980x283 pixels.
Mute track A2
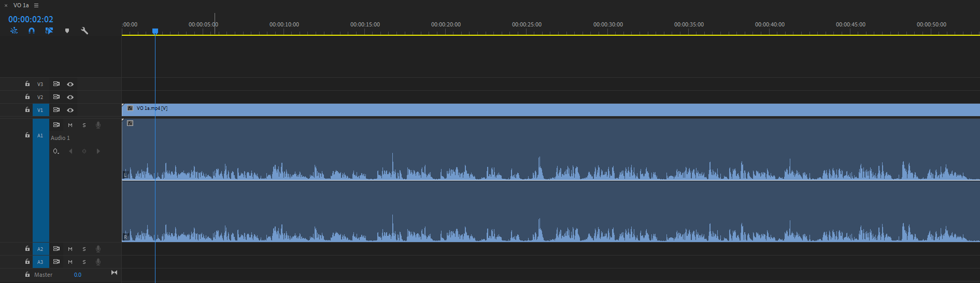[x=70, y=249]
